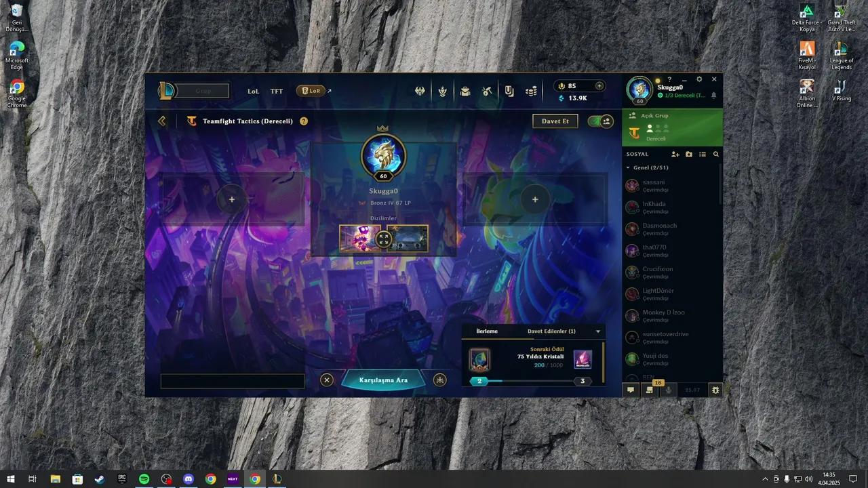The height and width of the screenshot is (488, 868).
Task: Select friend InKhada in list
Action: [672, 207]
